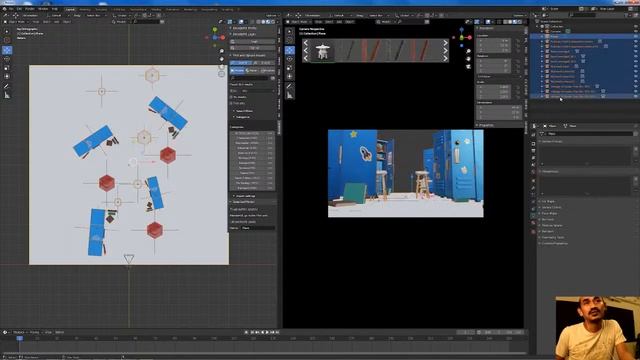Screen dimensions: 640x360
Task: Open the Material properties tab icon
Action: point(533,223)
